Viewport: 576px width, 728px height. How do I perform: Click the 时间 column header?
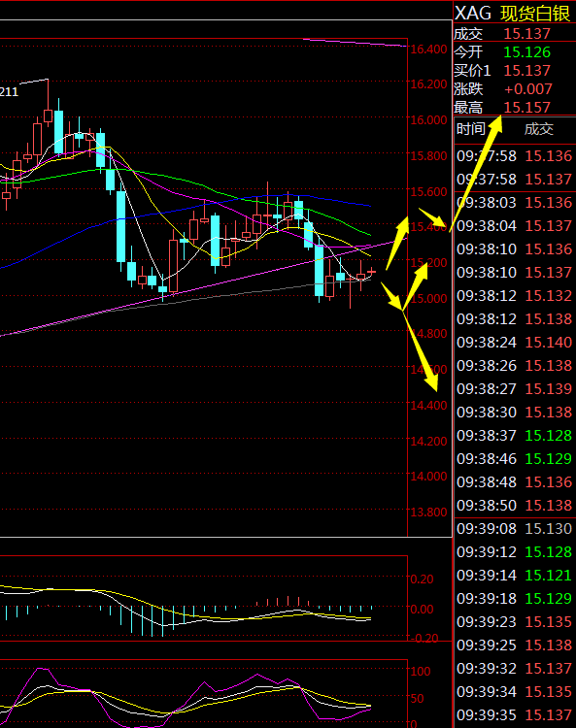pyautogui.click(x=470, y=128)
